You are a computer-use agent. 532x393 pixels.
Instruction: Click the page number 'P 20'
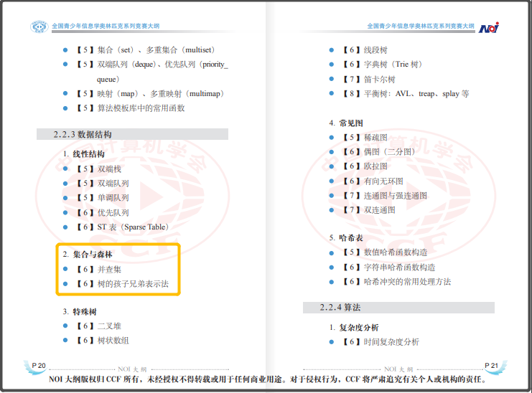(x=38, y=366)
